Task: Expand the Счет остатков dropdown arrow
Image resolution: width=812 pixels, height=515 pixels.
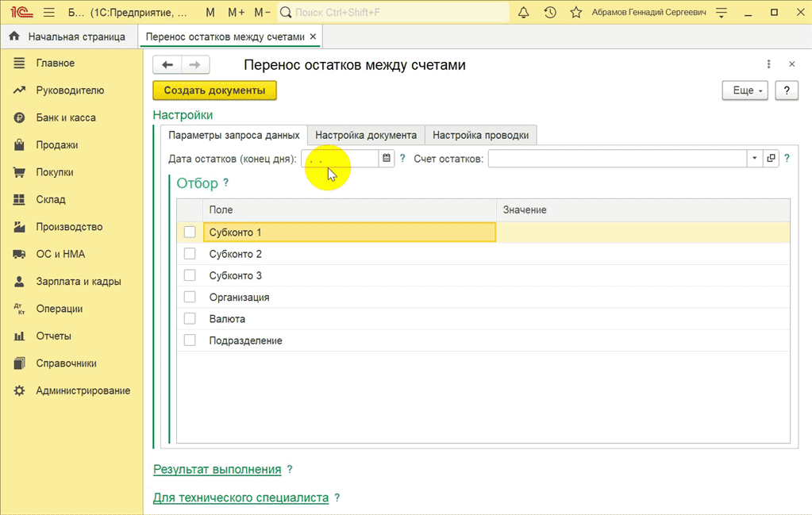Action: [753, 159]
